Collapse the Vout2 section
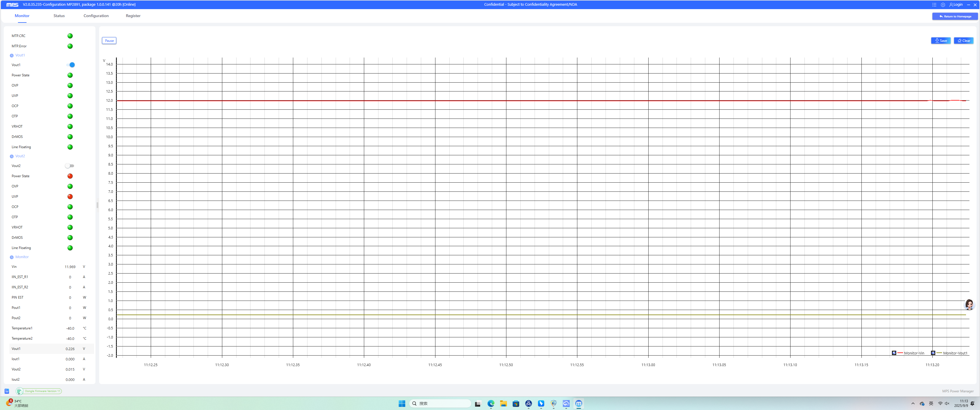980x410 pixels. click(12, 156)
